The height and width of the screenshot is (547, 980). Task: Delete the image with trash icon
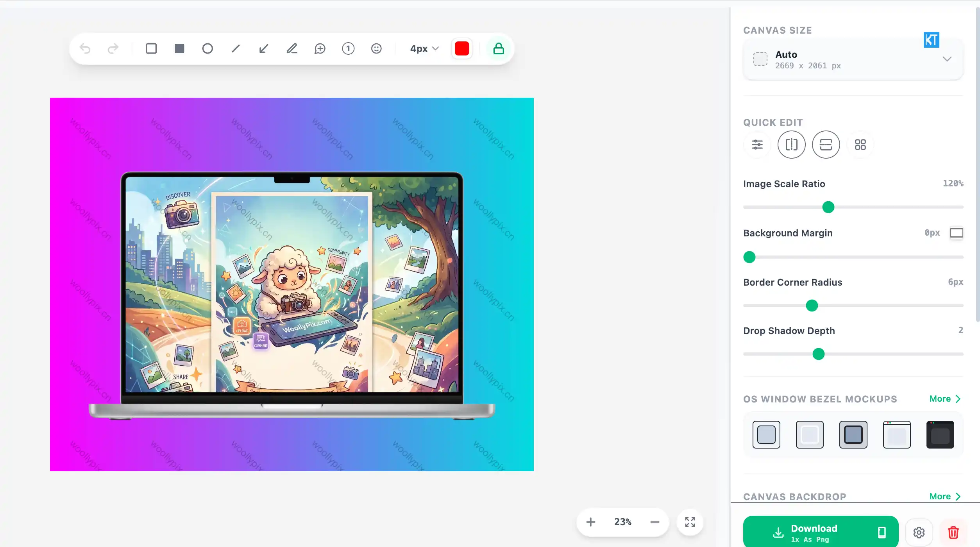coord(953,533)
